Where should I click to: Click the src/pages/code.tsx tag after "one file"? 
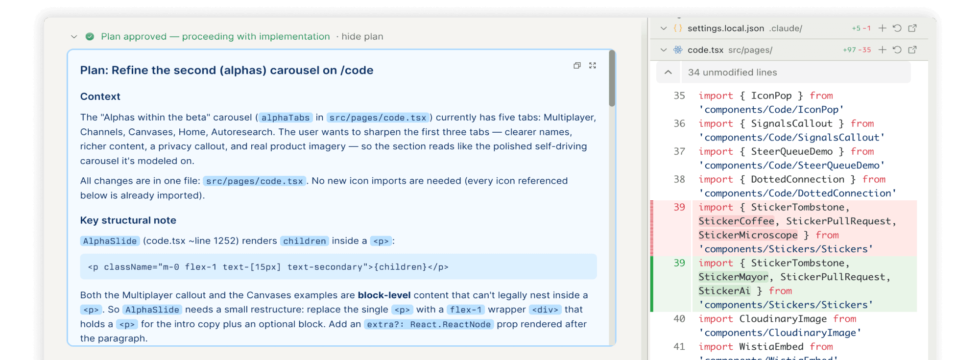tap(255, 181)
